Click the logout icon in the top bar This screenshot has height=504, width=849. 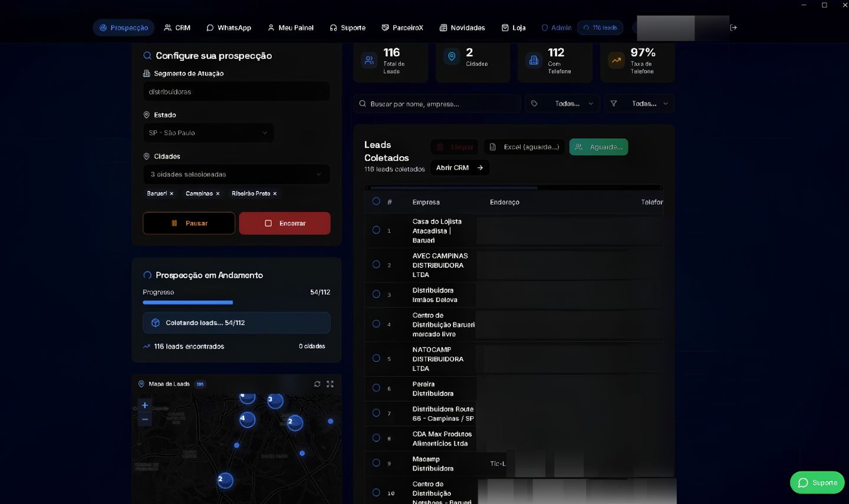coord(733,28)
